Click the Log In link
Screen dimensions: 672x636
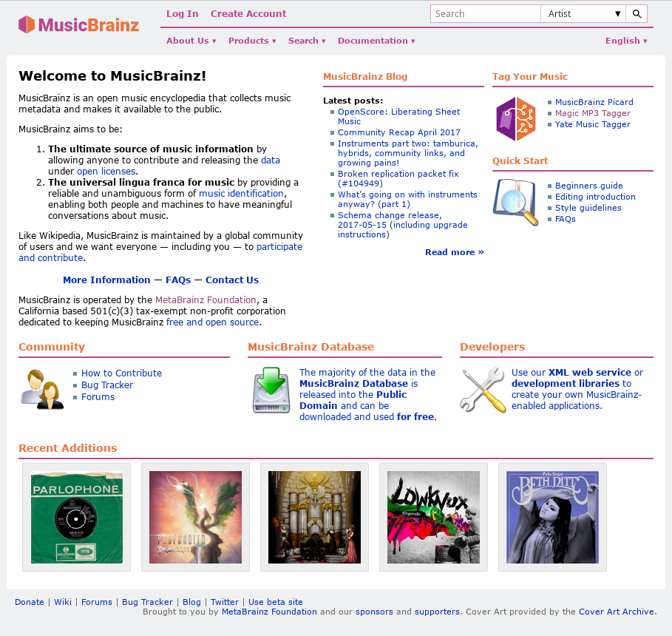[182, 14]
